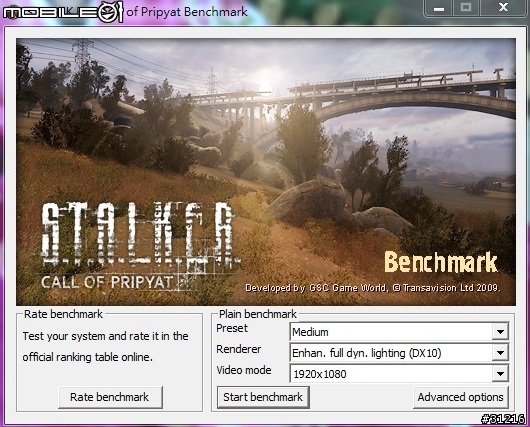The width and height of the screenshot is (530, 427).
Task: Click the S.T.A.L.K.E.R. banner image
Action: coord(266,172)
